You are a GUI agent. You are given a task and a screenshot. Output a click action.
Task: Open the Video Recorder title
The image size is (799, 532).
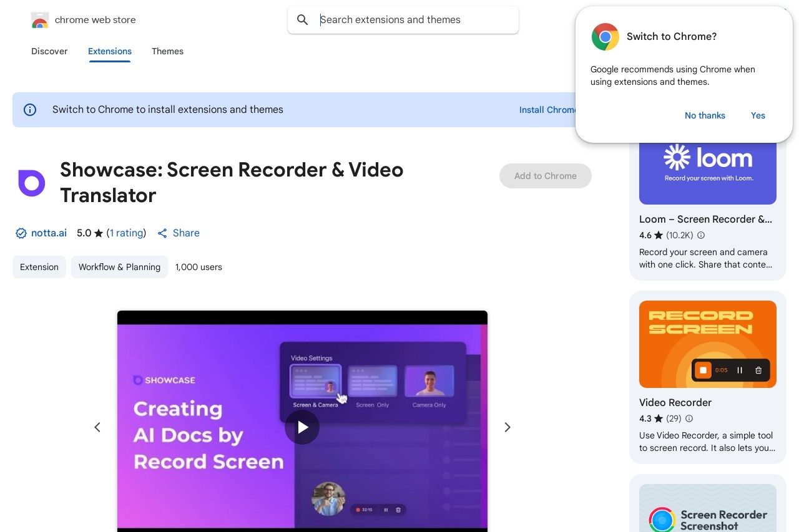tap(675, 403)
